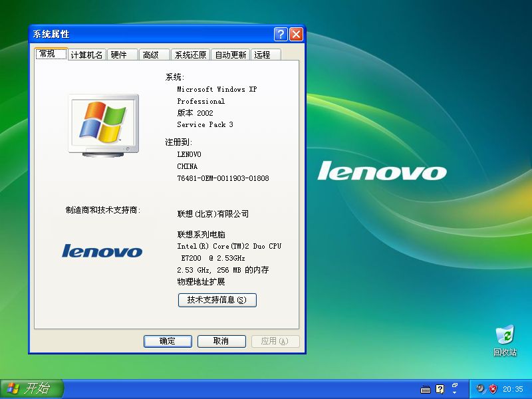Viewport: 532px width, 399px height.
Task: Click the '版本 2002' text
Action: pyautogui.click(x=195, y=113)
